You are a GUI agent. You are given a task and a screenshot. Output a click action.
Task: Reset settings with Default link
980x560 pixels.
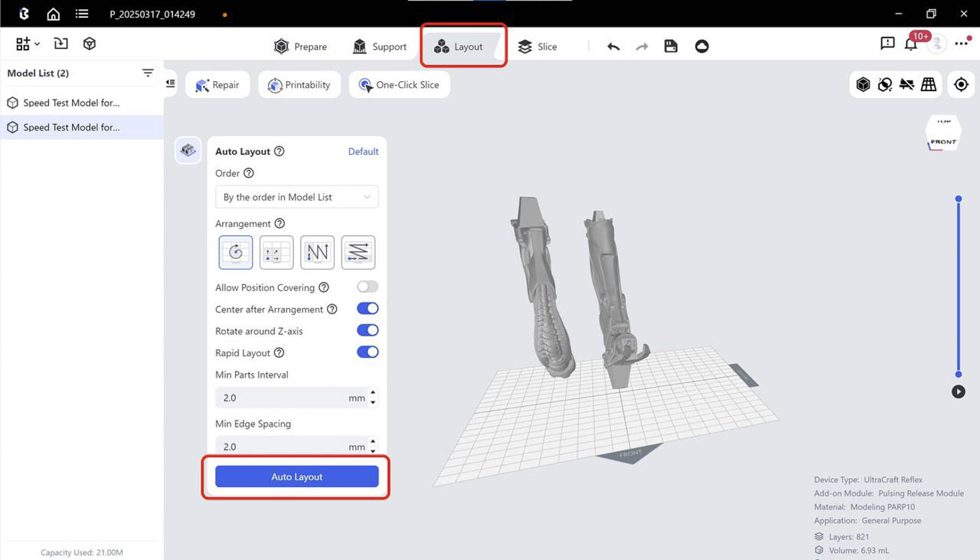pos(363,151)
